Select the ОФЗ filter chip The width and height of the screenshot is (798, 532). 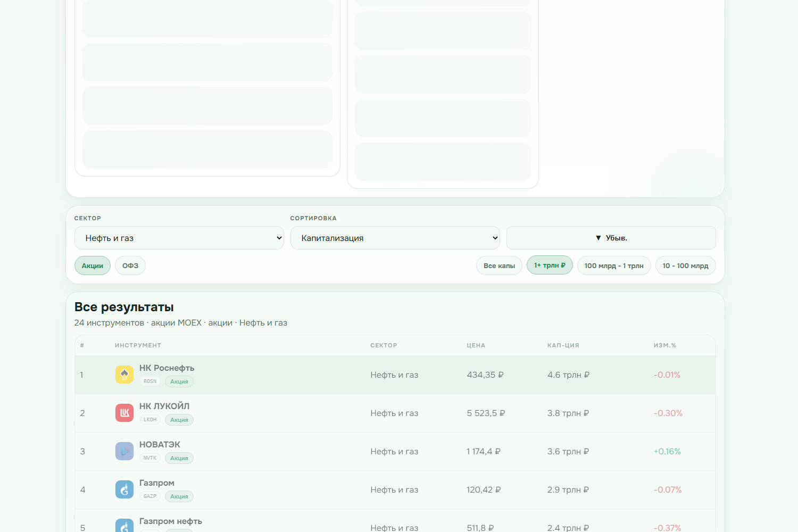coord(130,265)
